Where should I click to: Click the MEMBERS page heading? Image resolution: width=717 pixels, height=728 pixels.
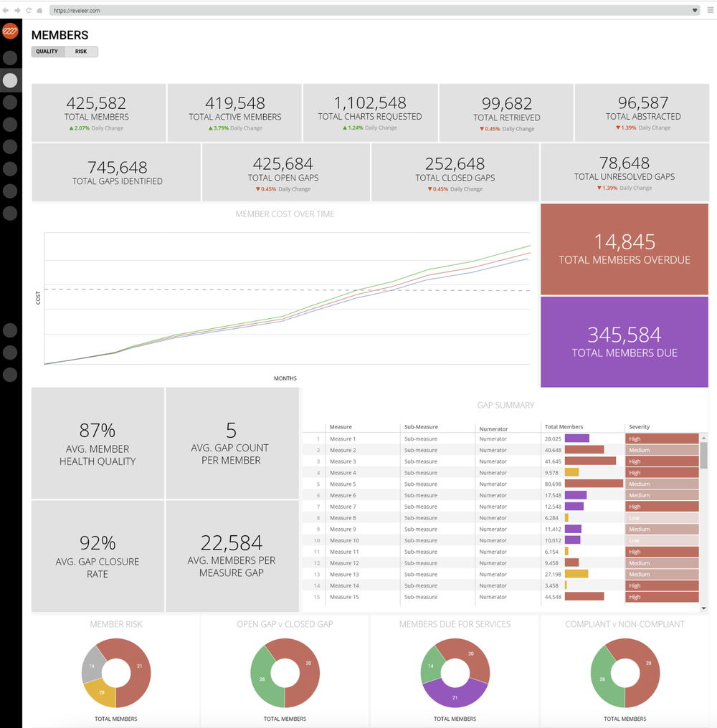(60, 35)
